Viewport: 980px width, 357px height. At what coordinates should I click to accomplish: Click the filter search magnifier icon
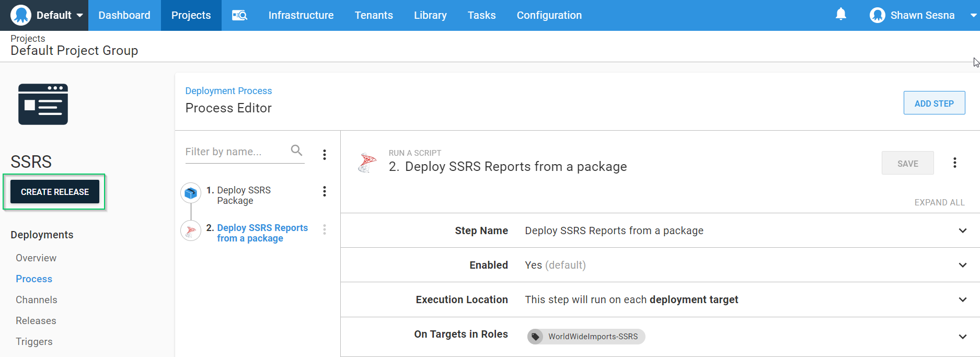[x=296, y=151]
